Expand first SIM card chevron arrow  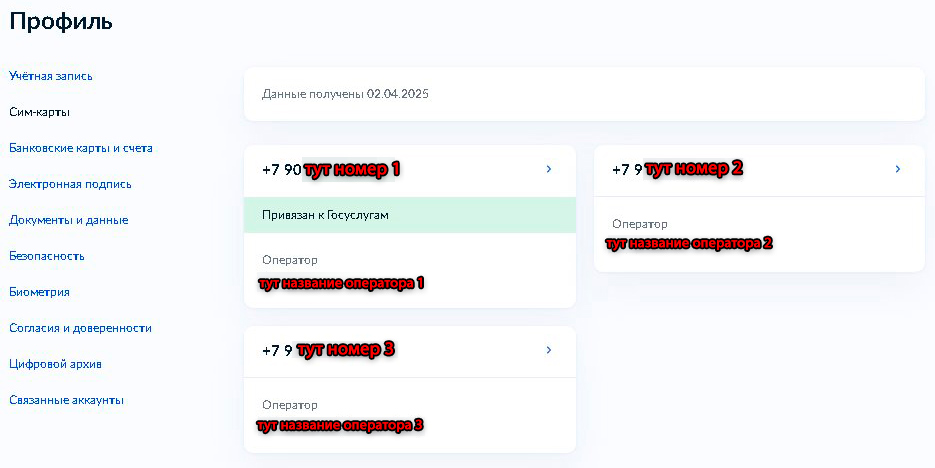549,169
